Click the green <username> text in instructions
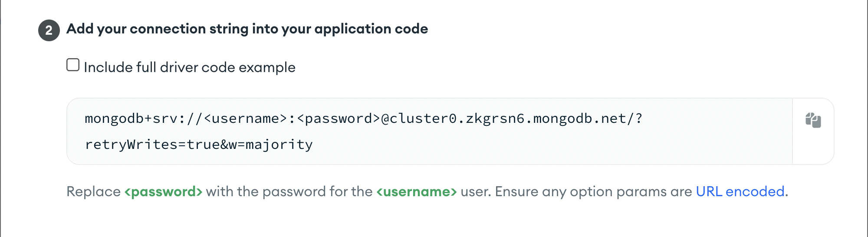This screenshot has height=237, width=868. pos(416,191)
